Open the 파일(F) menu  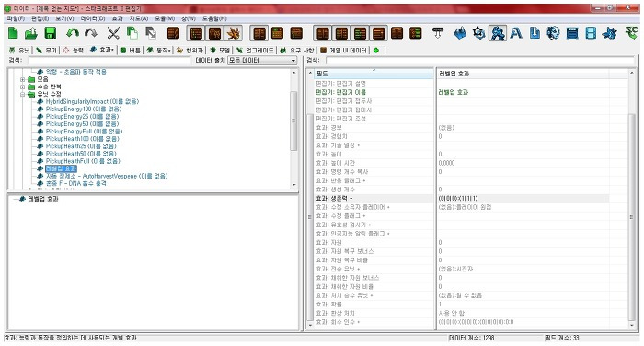point(16,18)
